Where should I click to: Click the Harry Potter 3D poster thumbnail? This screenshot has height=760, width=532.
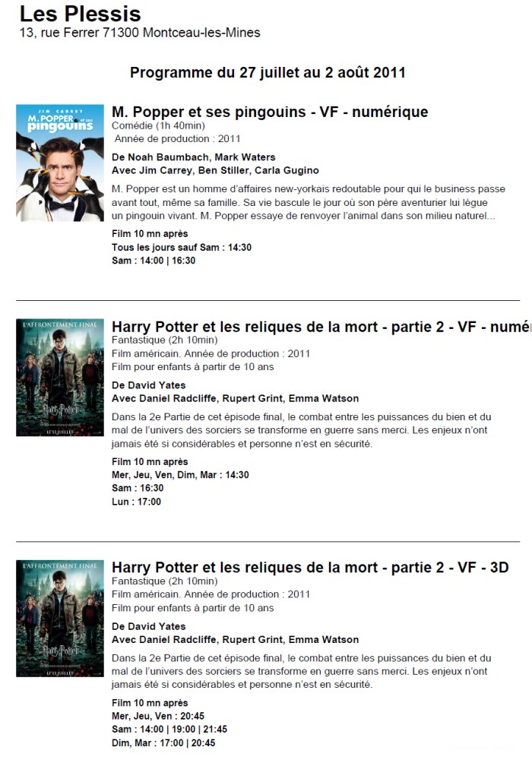tap(59, 619)
